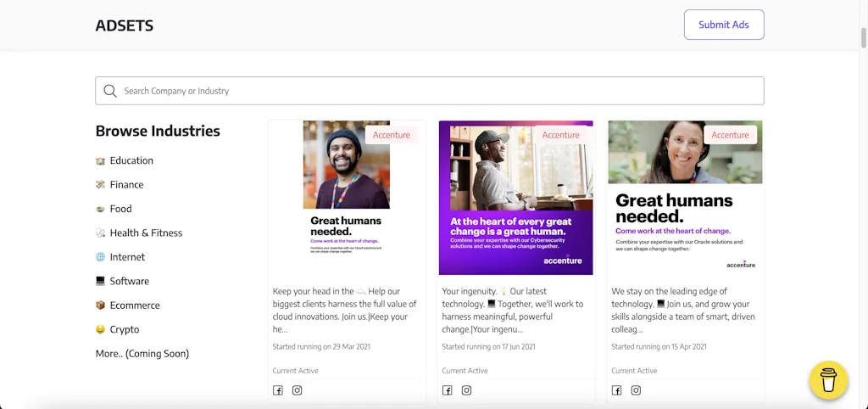868x409 pixels.
Task: Click the Health & Fitness stethoscope icon
Action: 100,233
